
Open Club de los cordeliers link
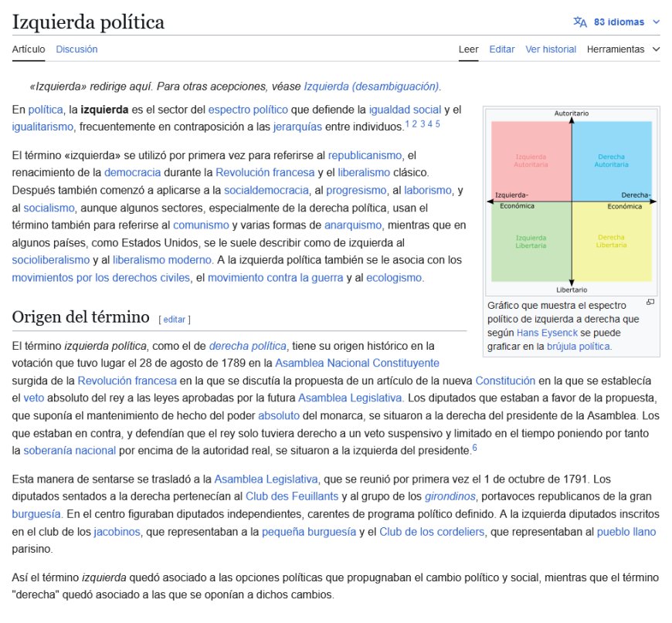[x=432, y=532]
